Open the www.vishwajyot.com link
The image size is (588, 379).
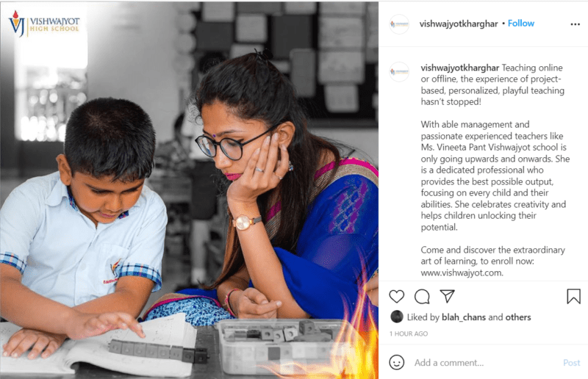coord(462,273)
